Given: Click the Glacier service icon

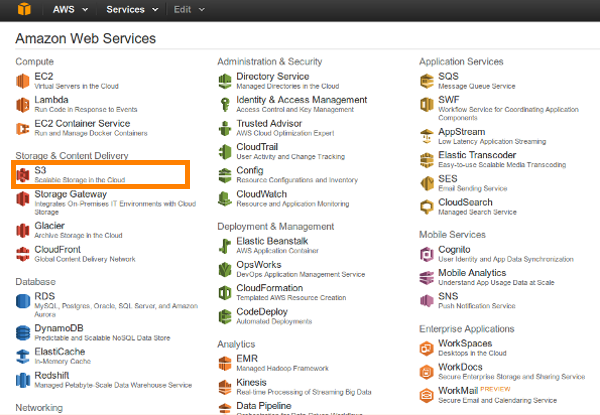Looking at the screenshot, I should pos(23,230).
